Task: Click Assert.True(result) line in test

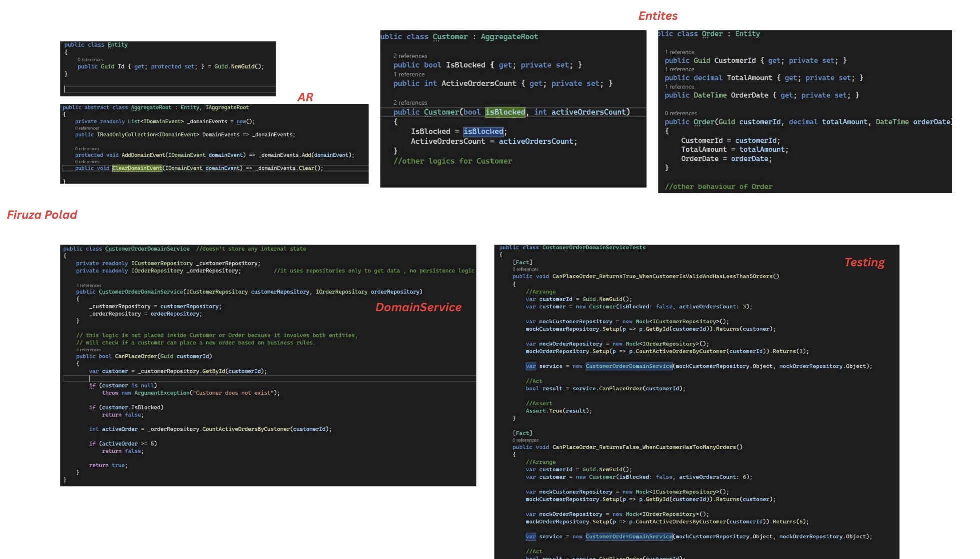Action: point(558,411)
